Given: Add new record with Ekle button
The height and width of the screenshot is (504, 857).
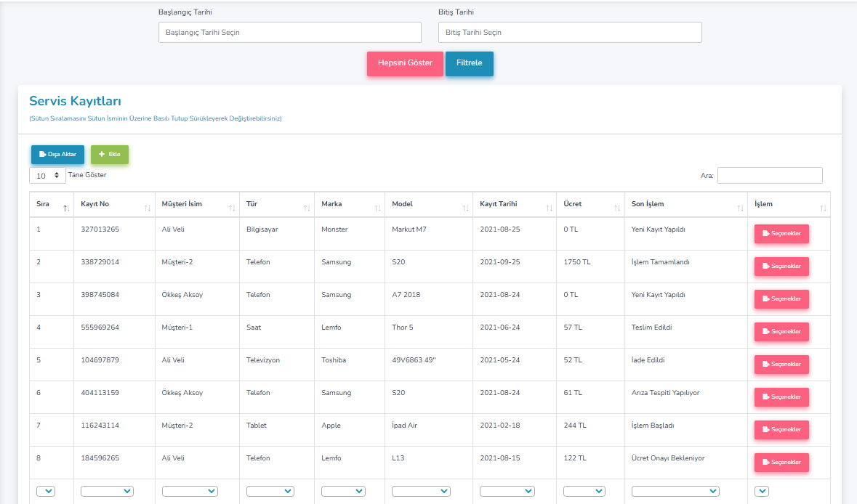Looking at the screenshot, I should [110, 155].
